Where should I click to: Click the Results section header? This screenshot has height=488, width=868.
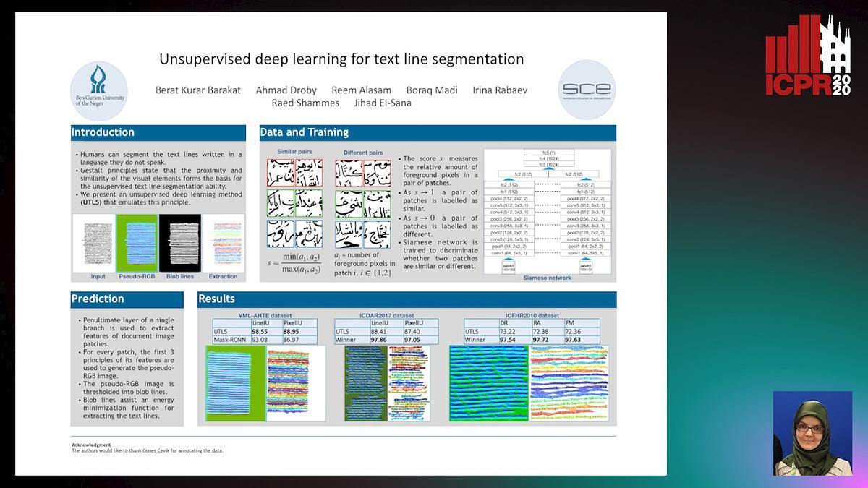pos(407,299)
